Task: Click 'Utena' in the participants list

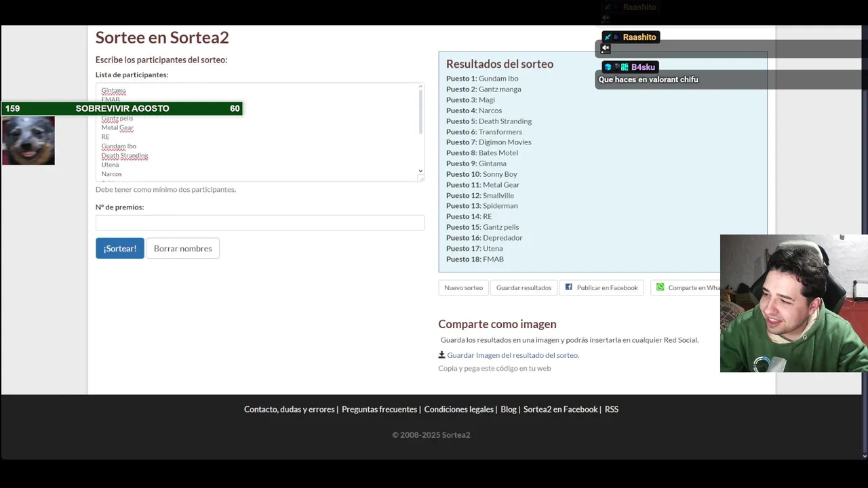Action: (x=110, y=165)
